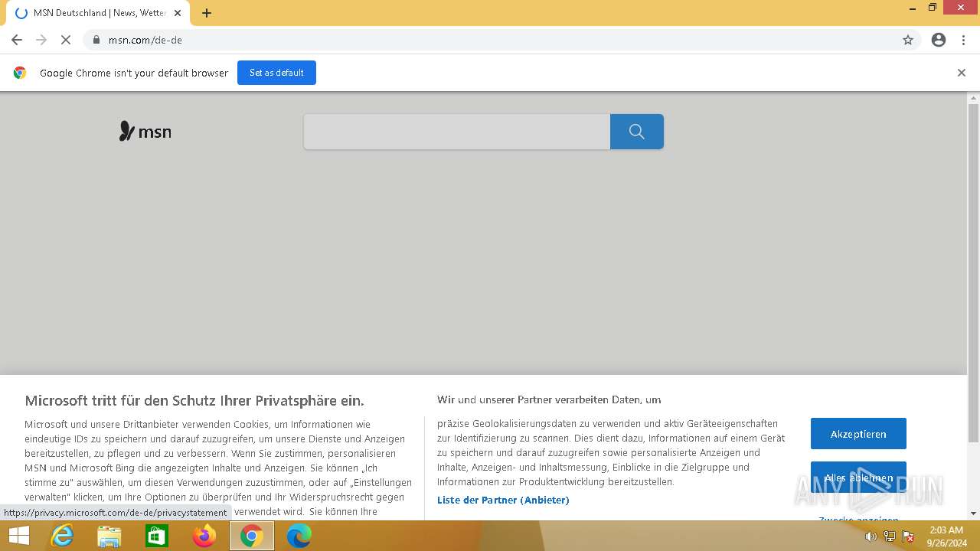Image resolution: width=980 pixels, height=551 pixels.
Task: Click the browser forward arrow
Action: click(41, 40)
